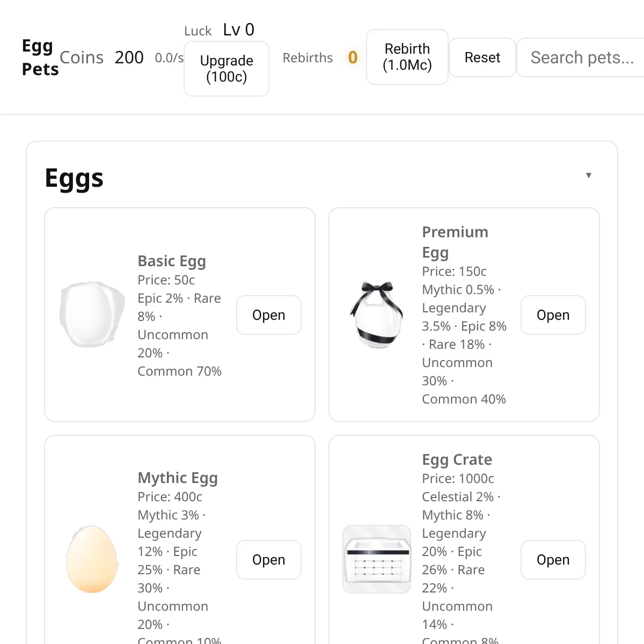644x644 pixels.
Task: Click the Rebirths count value
Action: pyautogui.click(x=353, y=57)
